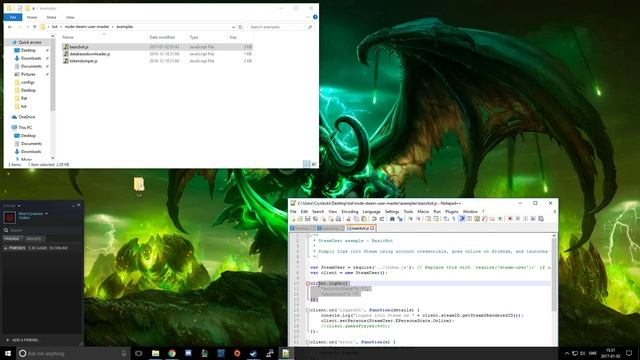Click the Copy icon in Notepad++ toolbar

(x=356, y=219)
